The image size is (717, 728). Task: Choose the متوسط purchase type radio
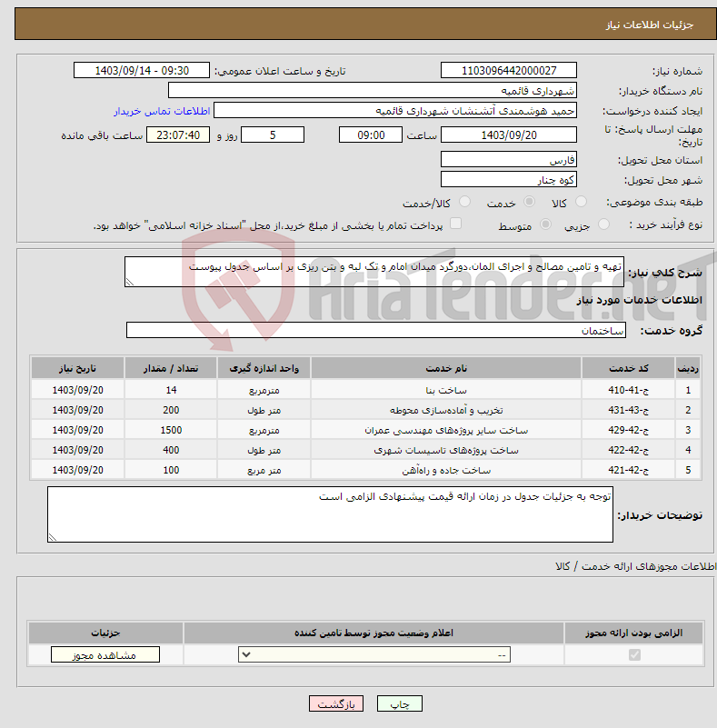pyautogui.click(x=545, y=224)
